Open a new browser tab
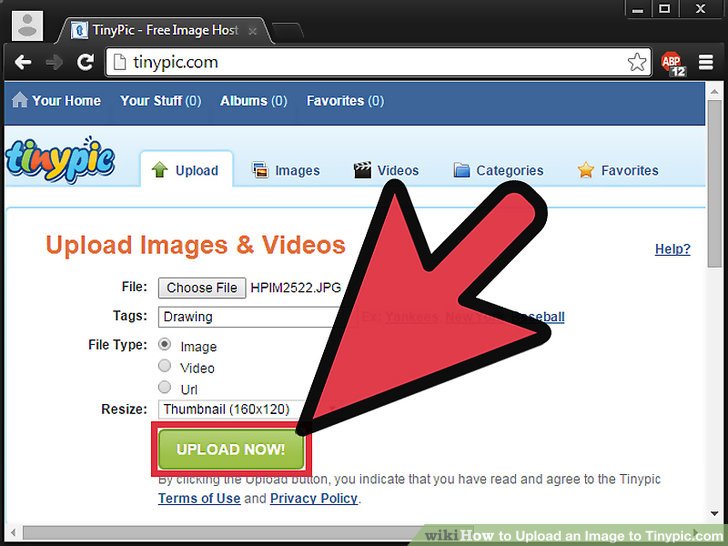Screen dimensions: 728x546 [x=288, y=31]
